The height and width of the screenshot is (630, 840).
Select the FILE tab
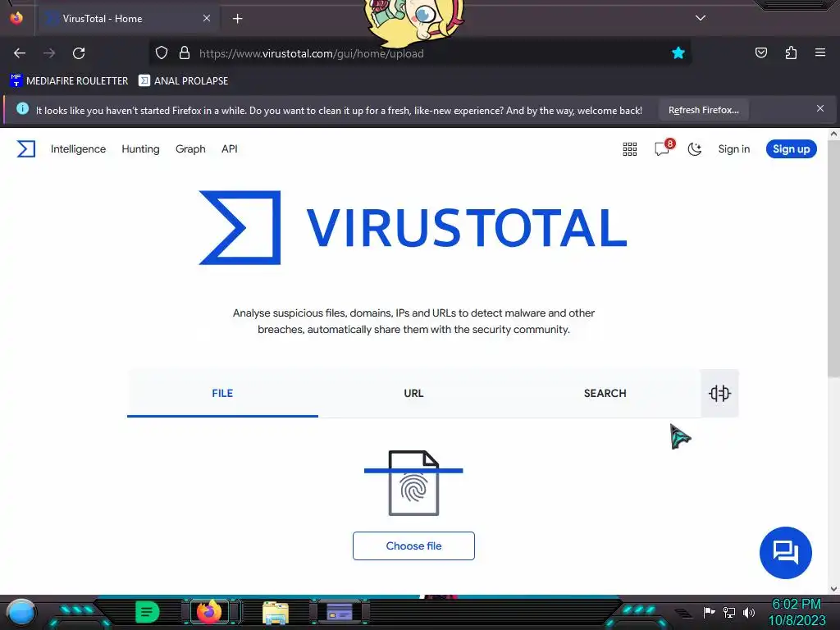pyautogui.click(x=222, y=393)
